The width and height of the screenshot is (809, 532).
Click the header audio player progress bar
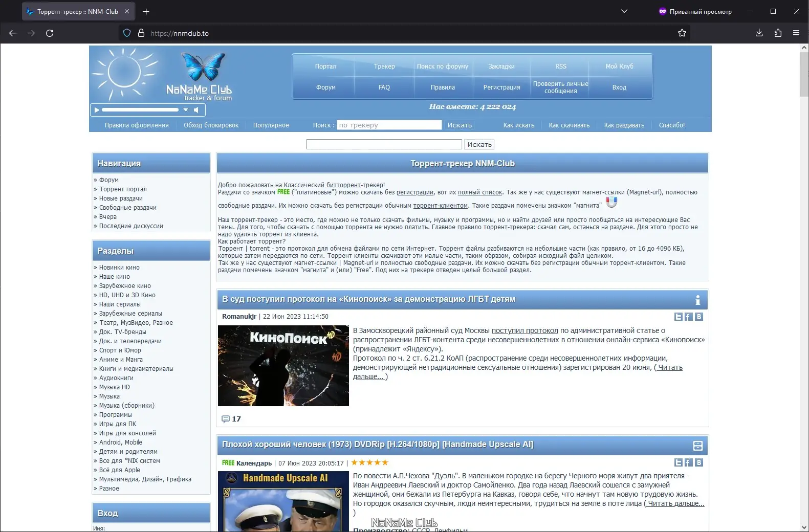140,110
